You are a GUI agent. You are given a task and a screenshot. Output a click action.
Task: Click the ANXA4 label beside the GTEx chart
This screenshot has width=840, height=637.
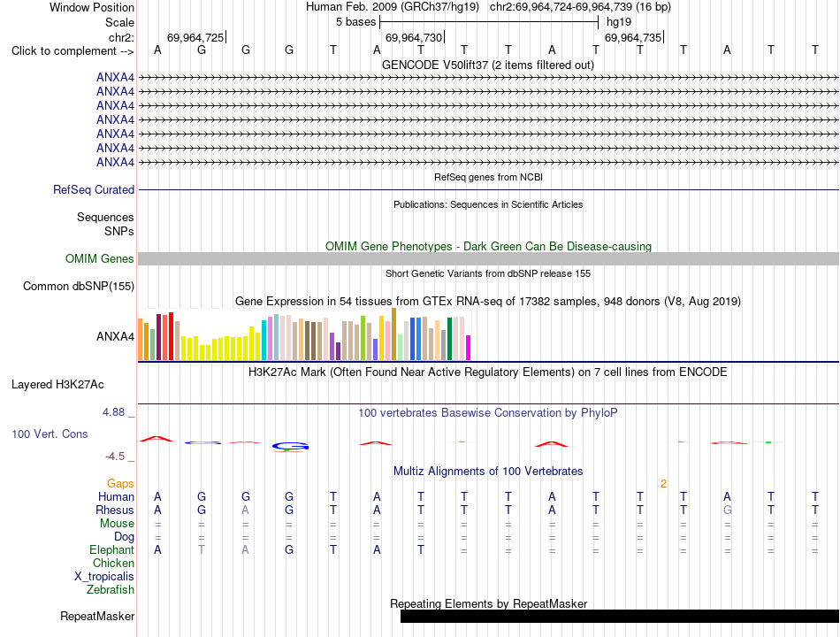[115, 337]
